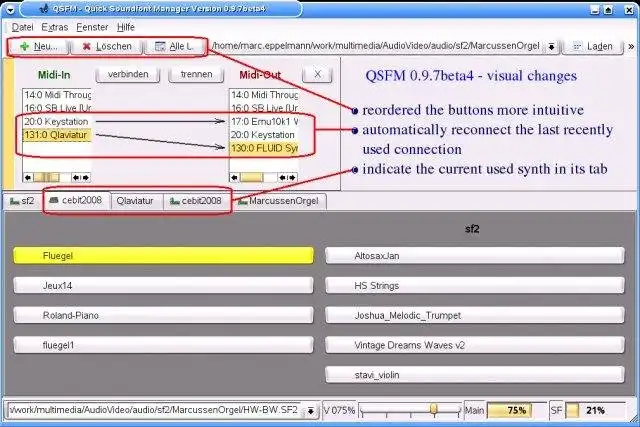Image resolution: width=640 pixels, height=427 pixels.
Task: Expand the toolbar overflow chevron
Action: point(631,47)
